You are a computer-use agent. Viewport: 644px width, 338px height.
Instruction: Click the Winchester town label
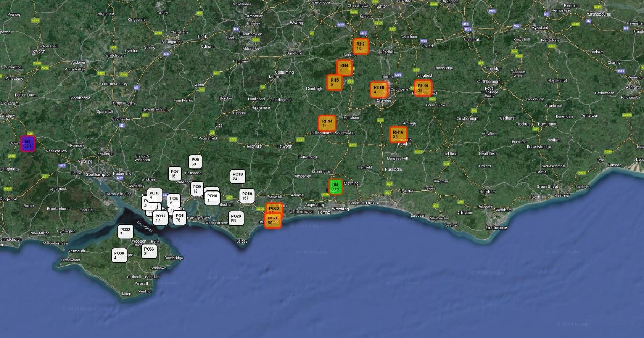point(120,119)
